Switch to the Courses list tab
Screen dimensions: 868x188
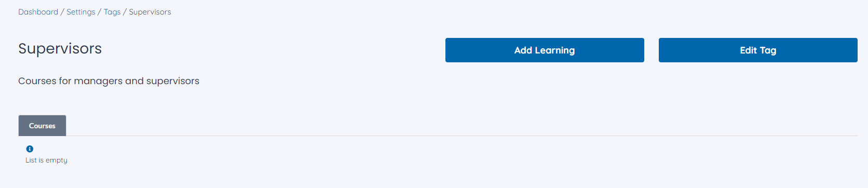[x=42, y=126]
